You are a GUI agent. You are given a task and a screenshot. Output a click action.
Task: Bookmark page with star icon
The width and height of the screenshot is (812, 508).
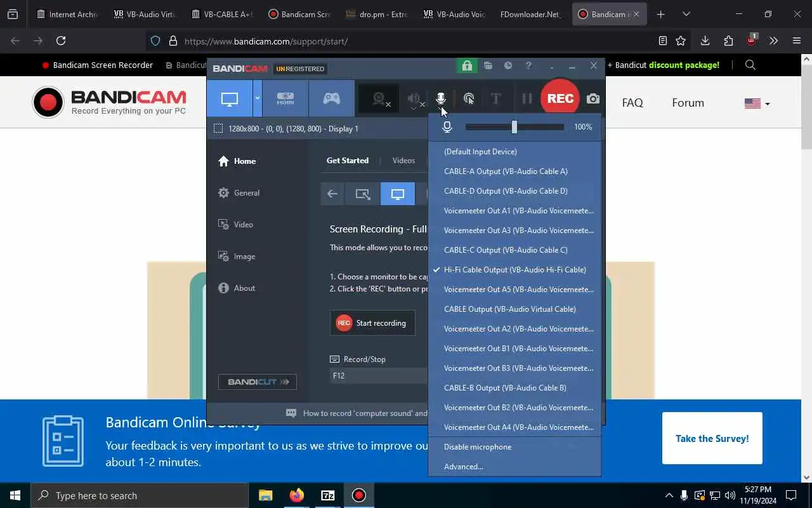[681, 41]
